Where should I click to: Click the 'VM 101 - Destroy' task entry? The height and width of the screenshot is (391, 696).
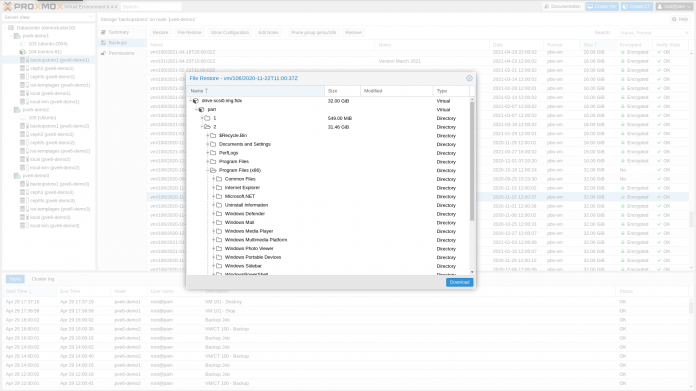pos(223,302)
